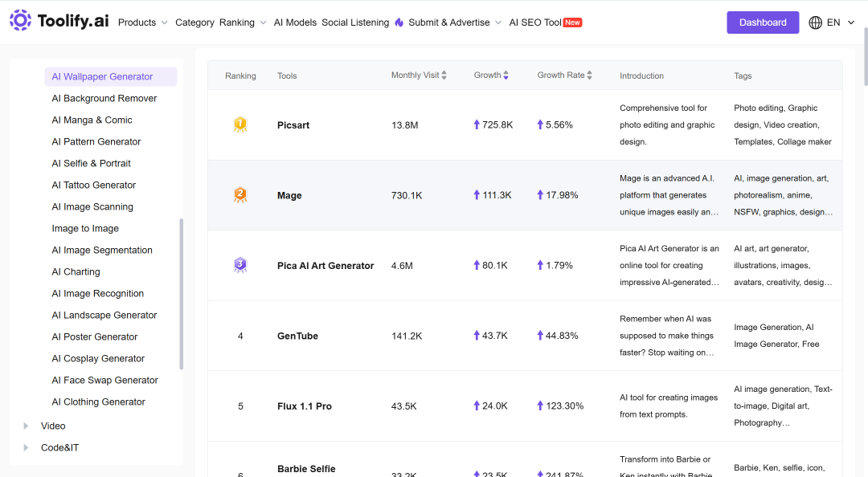The height and width of the screenshot is (477, 868).
Task: Click the page vertical scrollbar
Action: pyautogui.click(x=865, y=56)
